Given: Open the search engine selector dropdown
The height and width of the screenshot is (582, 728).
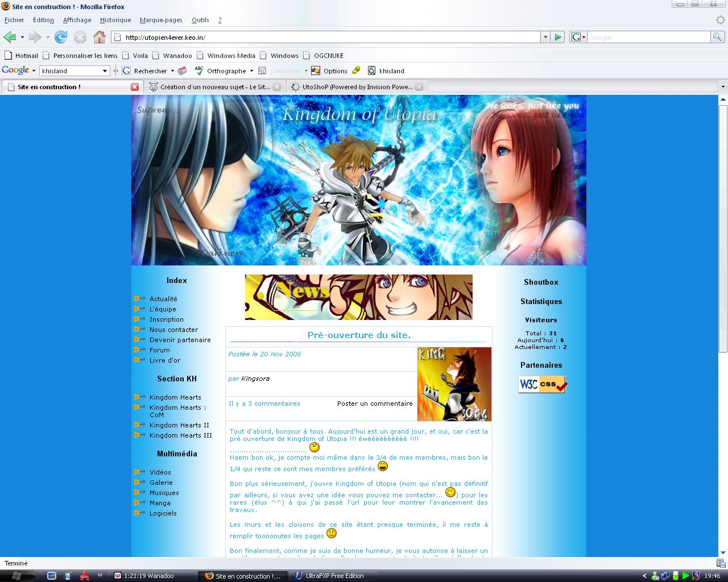Looking at the screenshot, I should point(578,37).
